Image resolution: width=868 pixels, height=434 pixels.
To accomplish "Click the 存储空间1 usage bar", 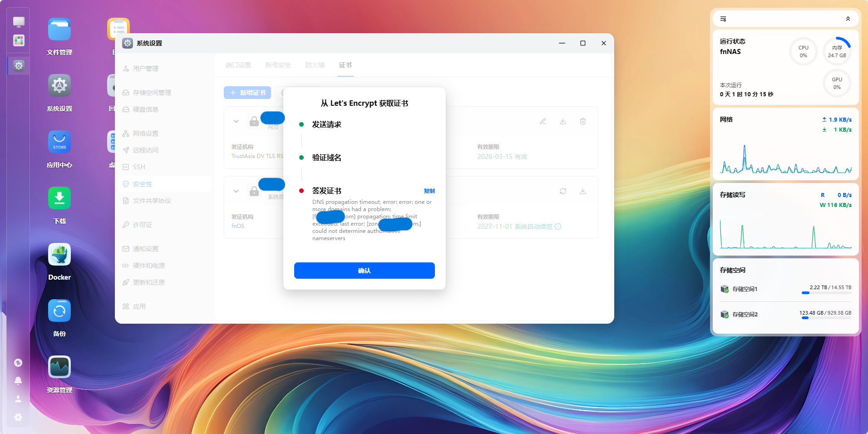I will point(826,293).
